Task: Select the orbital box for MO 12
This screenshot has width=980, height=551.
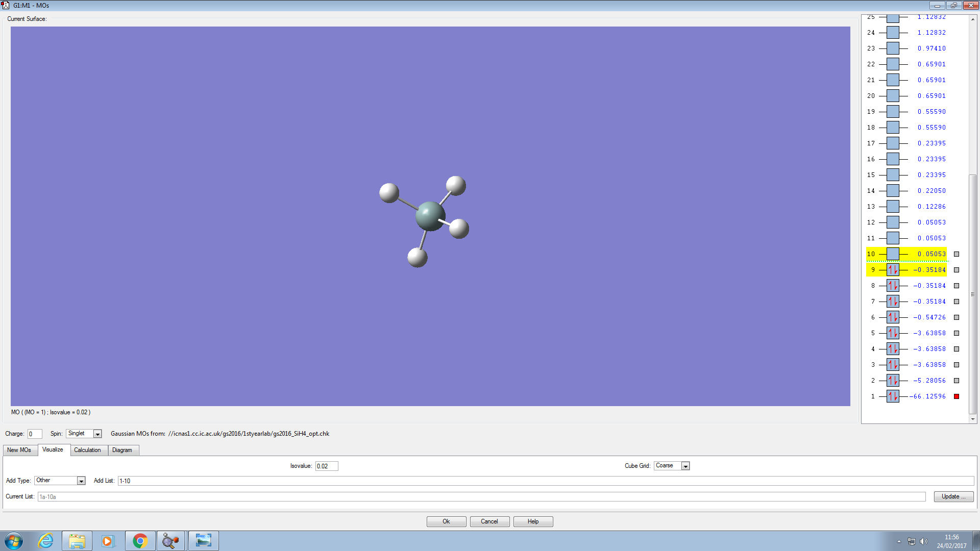Action: (893, 222)
